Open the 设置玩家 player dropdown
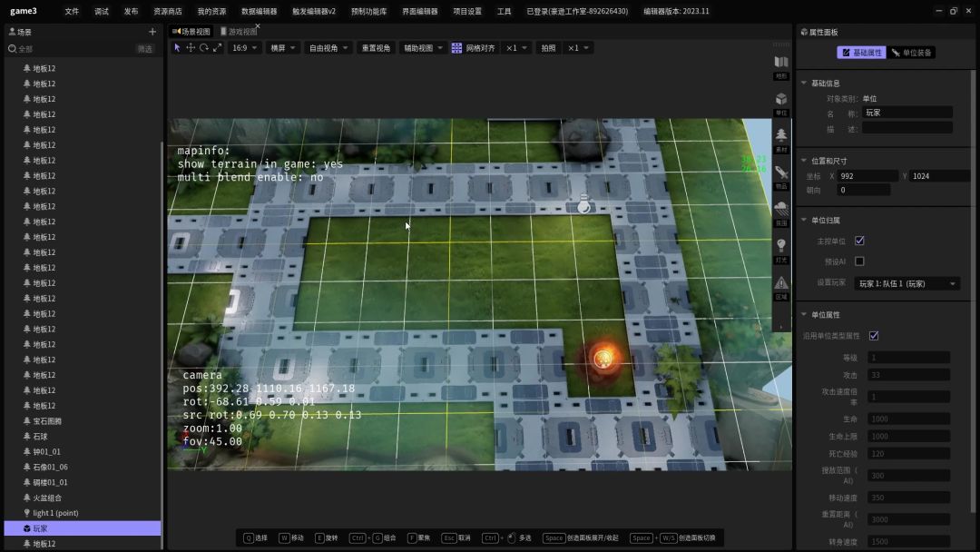 907,284
